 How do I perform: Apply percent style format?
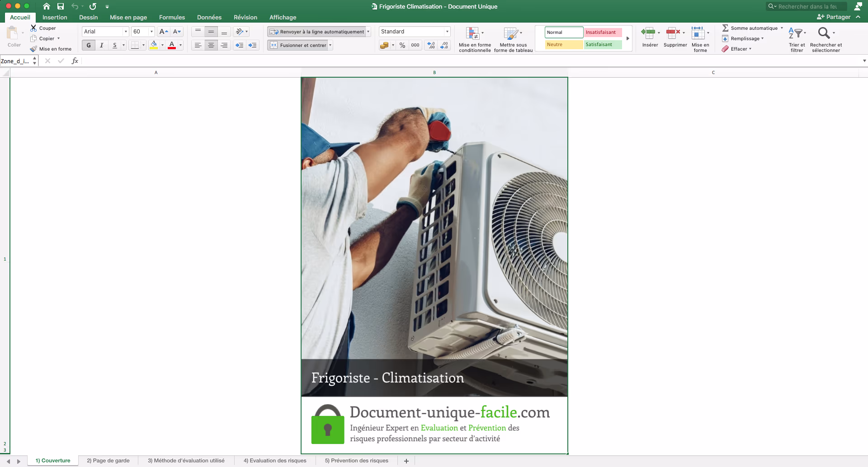tap(402, 45)
